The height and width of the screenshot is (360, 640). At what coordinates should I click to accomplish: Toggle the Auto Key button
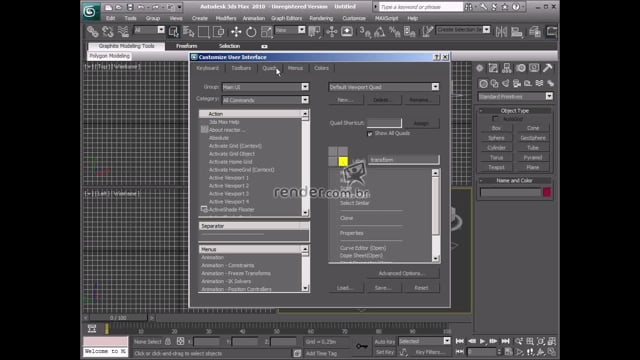tap(384, 342)
